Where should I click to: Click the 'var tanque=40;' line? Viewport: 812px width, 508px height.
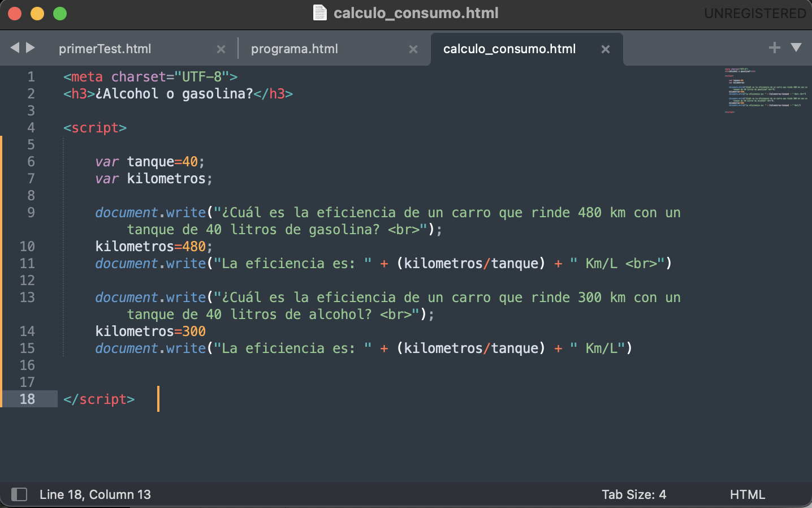[150, 162]
